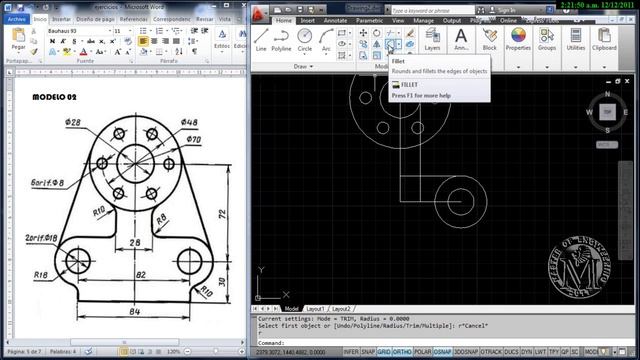Toggle OSNAP in status bar
The height and width of the screenshot is (360, 640).
442,352
